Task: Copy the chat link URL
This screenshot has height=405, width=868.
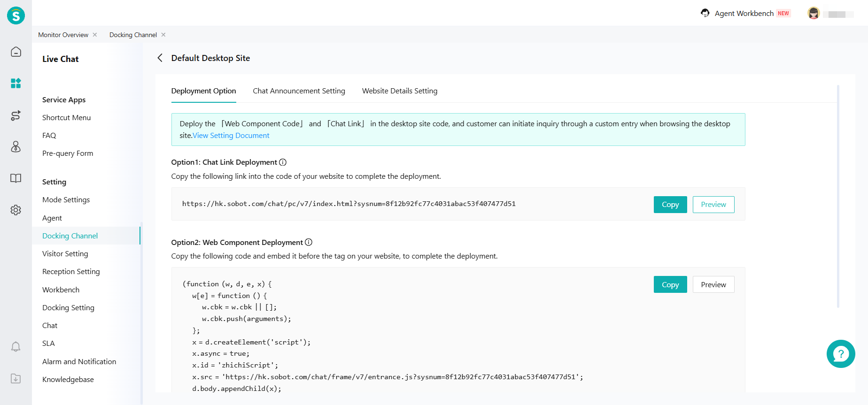Action: 670,205
